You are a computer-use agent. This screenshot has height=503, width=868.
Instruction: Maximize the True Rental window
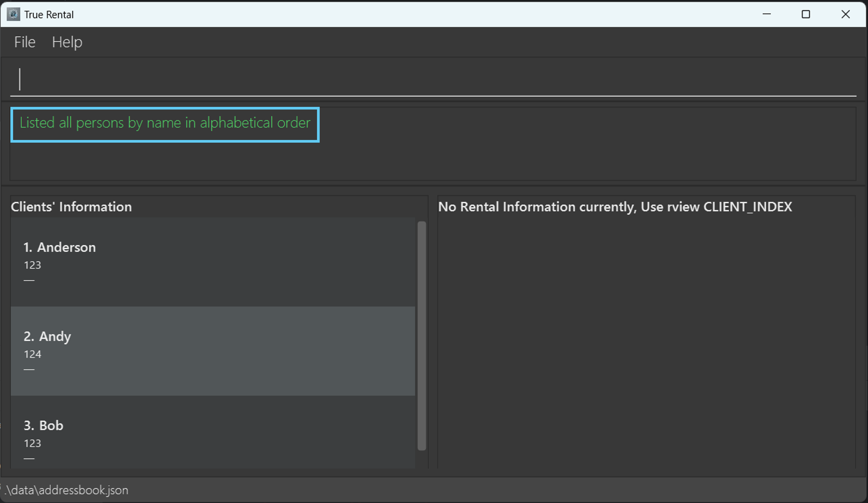click(806, 14)
